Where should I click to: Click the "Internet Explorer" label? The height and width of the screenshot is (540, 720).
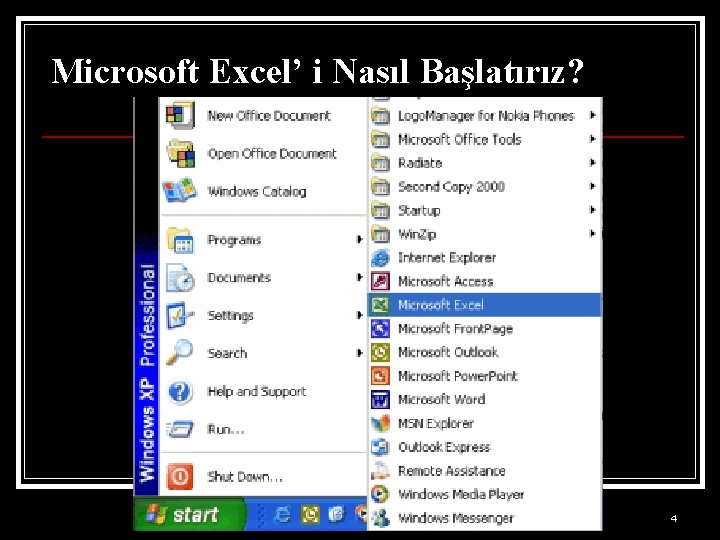(447, 258)
